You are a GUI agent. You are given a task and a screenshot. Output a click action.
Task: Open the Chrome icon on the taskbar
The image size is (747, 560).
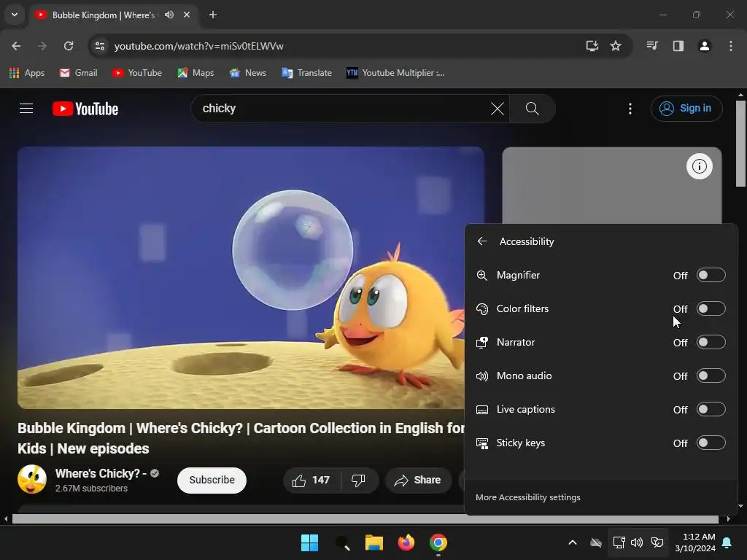[438, 542]
